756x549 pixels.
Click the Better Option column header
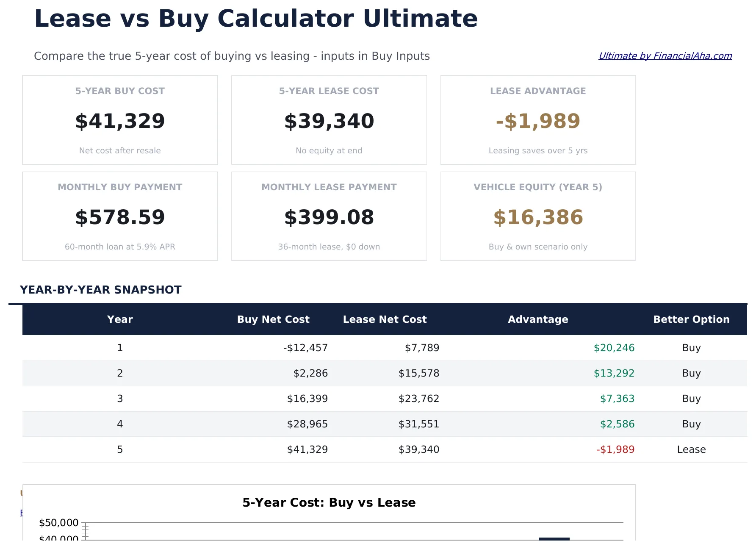pos(691,319)
